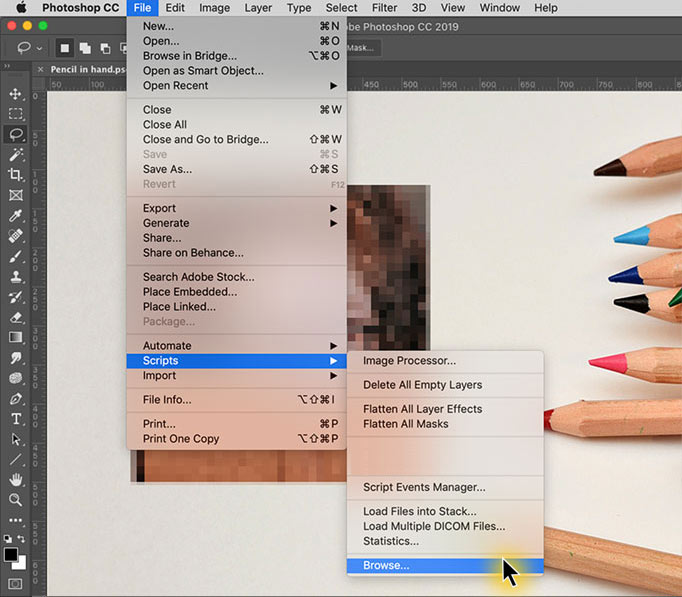
Task: Choose Load Files into Stack...
Action: coord(445,511)
